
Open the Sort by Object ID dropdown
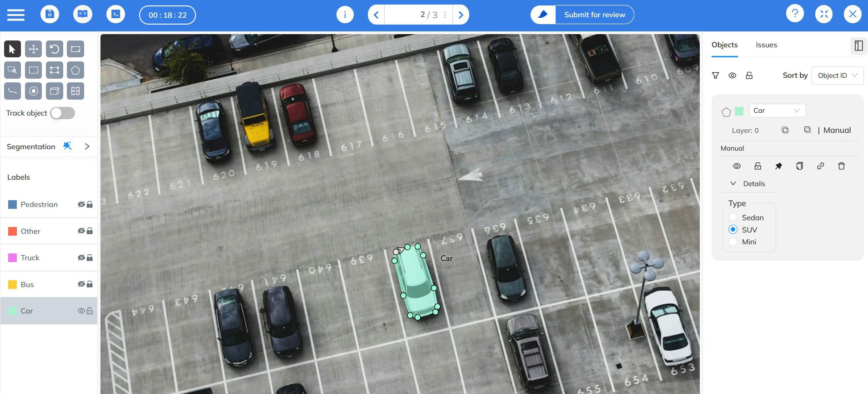[837, 76]
